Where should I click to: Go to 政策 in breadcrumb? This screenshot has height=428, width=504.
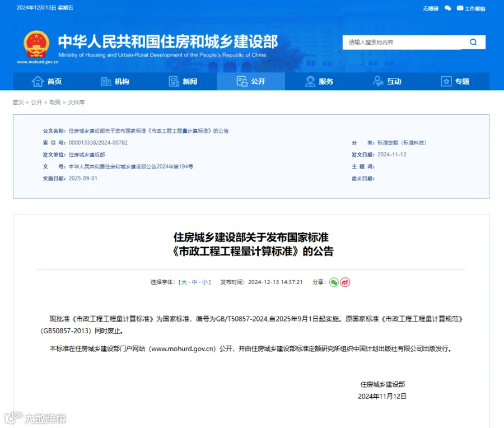(55, 103)
